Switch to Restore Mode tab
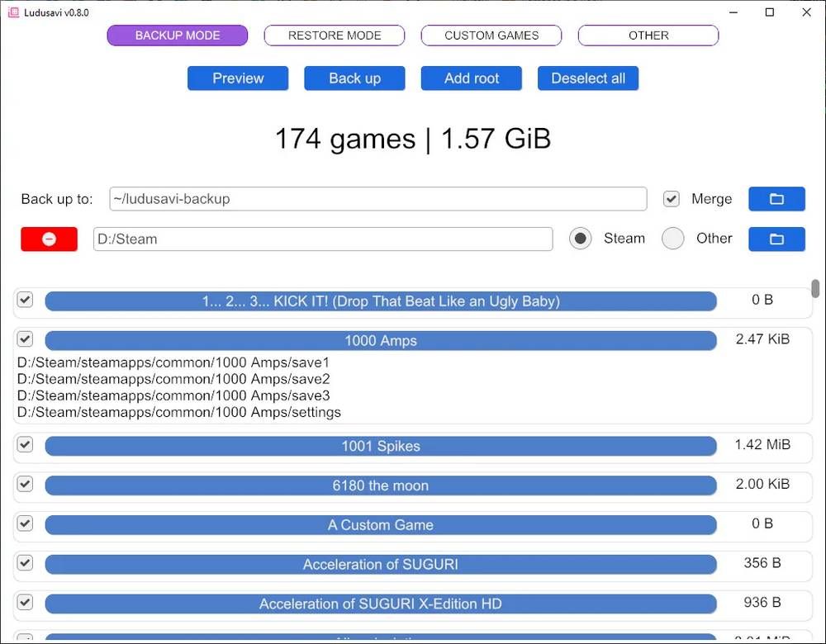This screenshot has height=644, width=826. [x=335, y=36]
